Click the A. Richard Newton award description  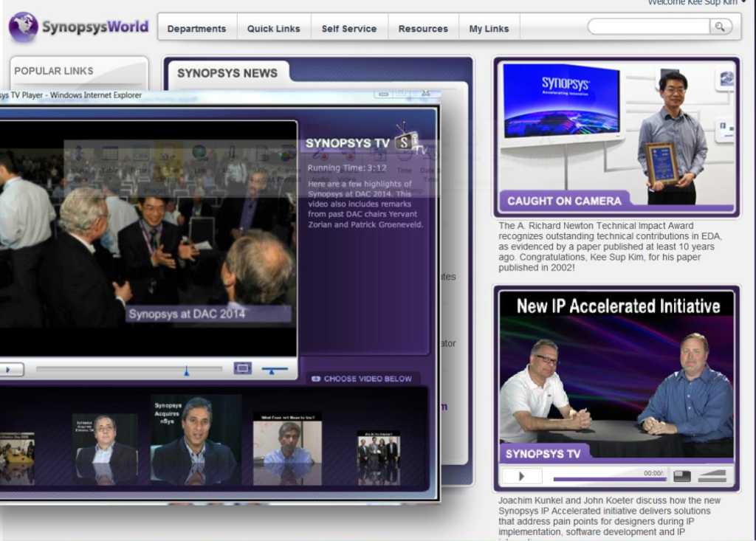click(611, 247)
